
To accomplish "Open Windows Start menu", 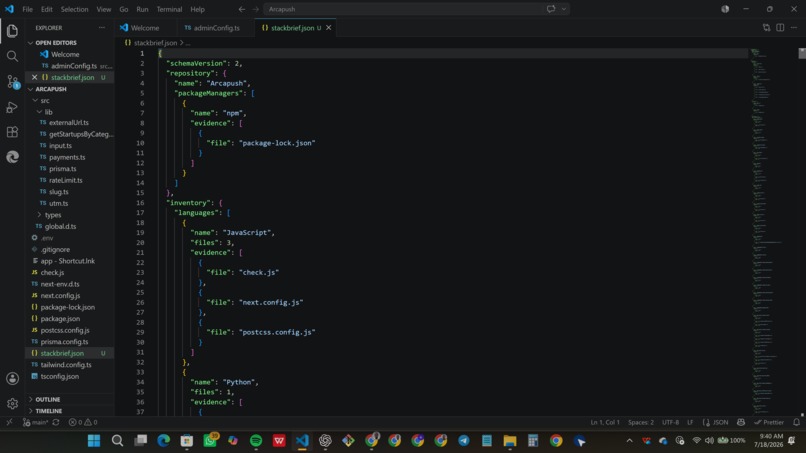I will [94, 441].
